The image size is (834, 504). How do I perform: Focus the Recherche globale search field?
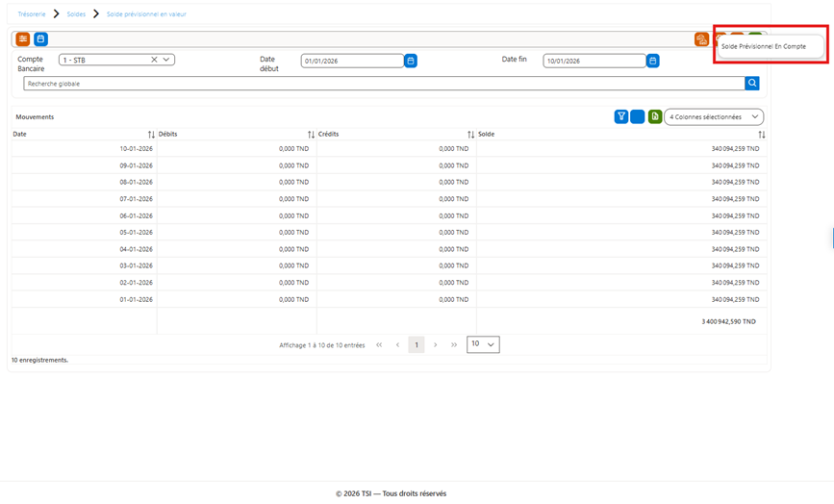pyautogui.click(x=384, y=84)
